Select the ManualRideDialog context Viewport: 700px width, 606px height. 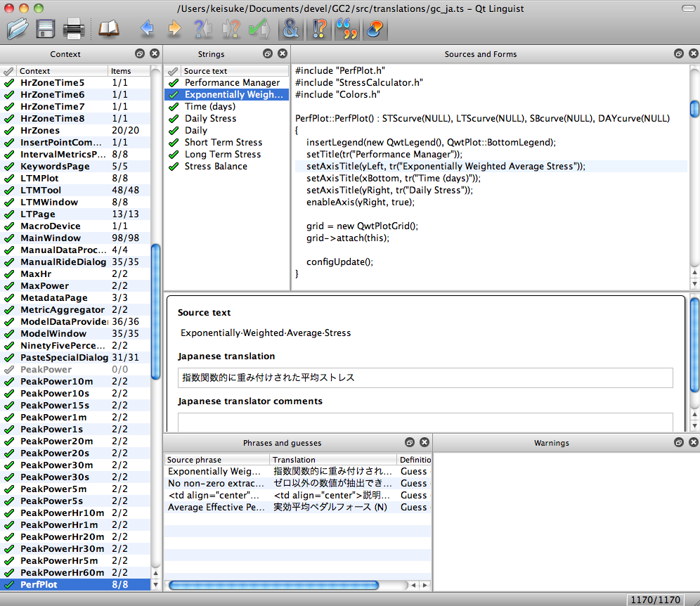tap(75, 262)
